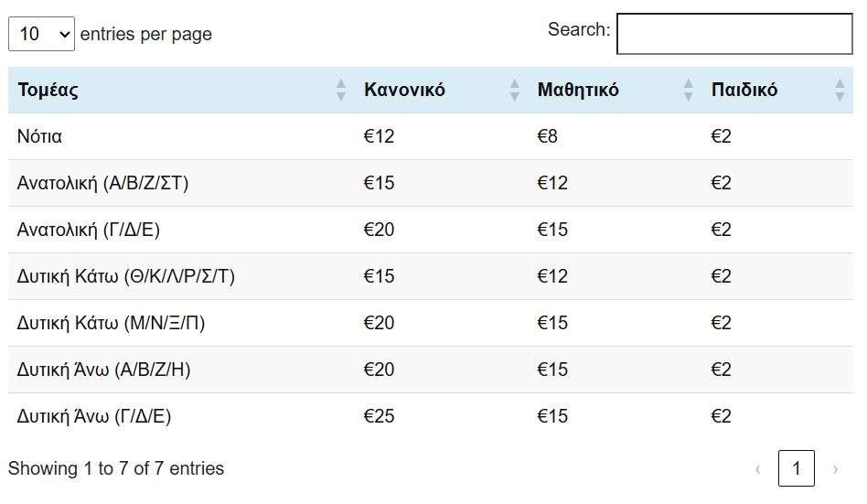Screen dimensions: 867x504
Task: Click the Ανατολική (Γ/Δ/Ε) sector cell
Action: [89, 230]
